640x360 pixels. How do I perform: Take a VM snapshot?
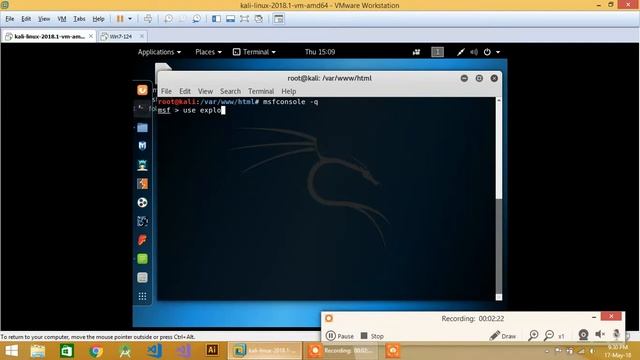[168, 19]
